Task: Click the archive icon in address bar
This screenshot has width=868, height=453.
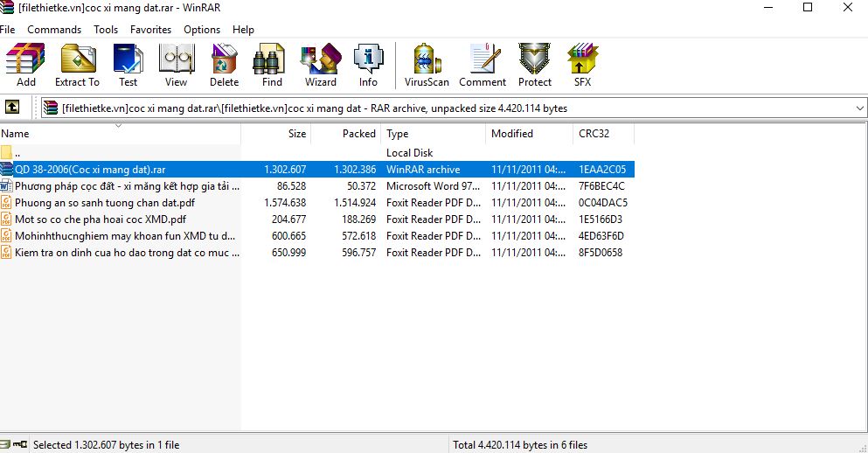Action: pos(51,108)
